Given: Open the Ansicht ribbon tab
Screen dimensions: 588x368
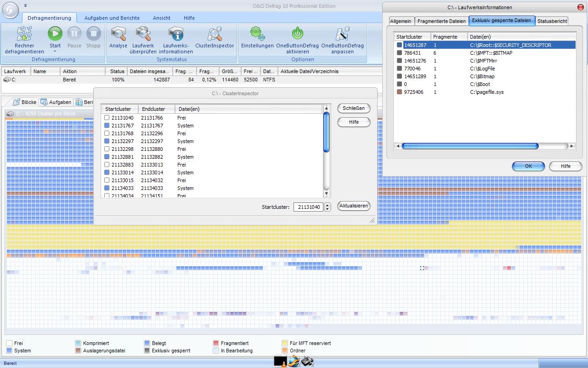Looking at the screenshot, I should [x=162, y=18].
